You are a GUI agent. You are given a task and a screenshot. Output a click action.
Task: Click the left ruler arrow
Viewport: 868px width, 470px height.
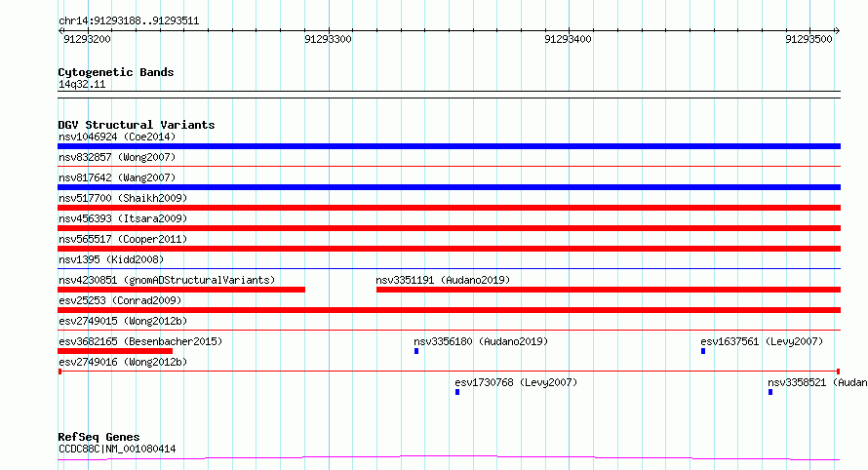coord(60,31)
